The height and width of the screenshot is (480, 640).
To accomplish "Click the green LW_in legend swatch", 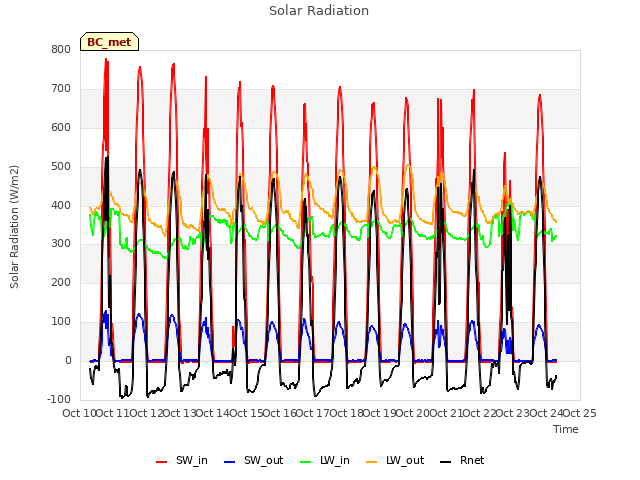I will pos(306,462).
